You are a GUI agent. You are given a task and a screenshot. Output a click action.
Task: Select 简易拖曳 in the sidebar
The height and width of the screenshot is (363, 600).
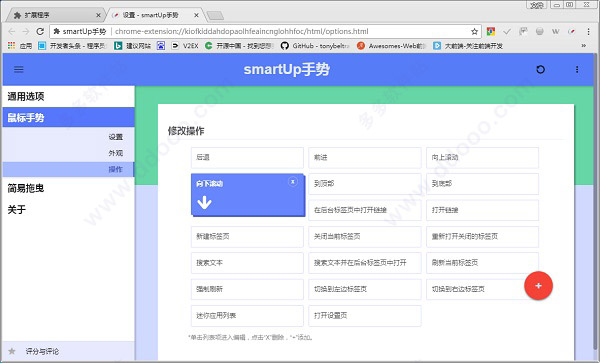(68, 188)
